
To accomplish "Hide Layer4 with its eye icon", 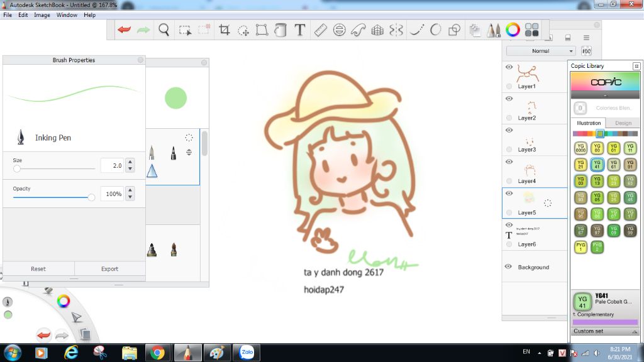I will tap(509, 162).
